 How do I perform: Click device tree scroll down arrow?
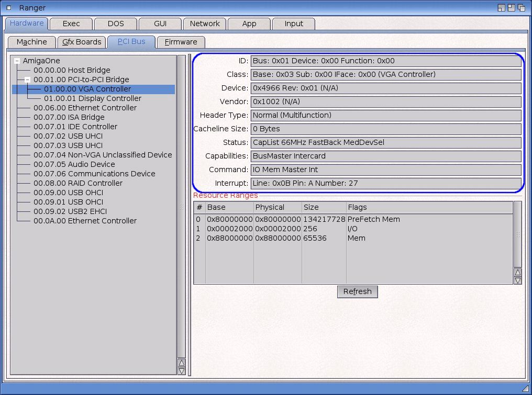coord(182,371)
